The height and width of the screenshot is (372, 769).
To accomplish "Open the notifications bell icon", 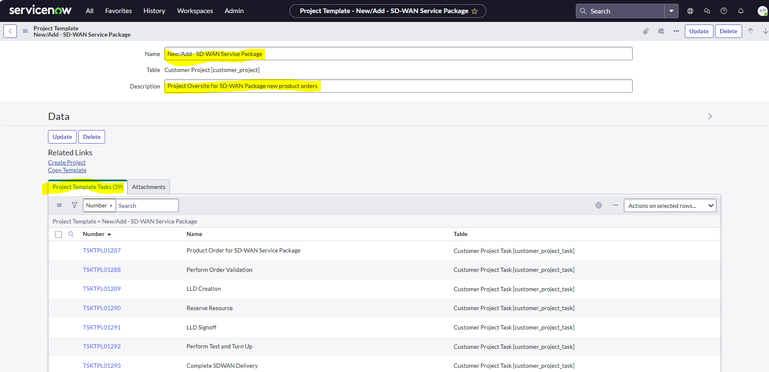I will 741,11.
